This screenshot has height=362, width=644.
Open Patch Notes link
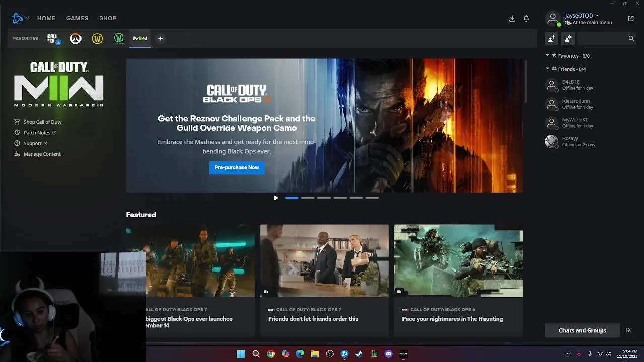(35, 133)
